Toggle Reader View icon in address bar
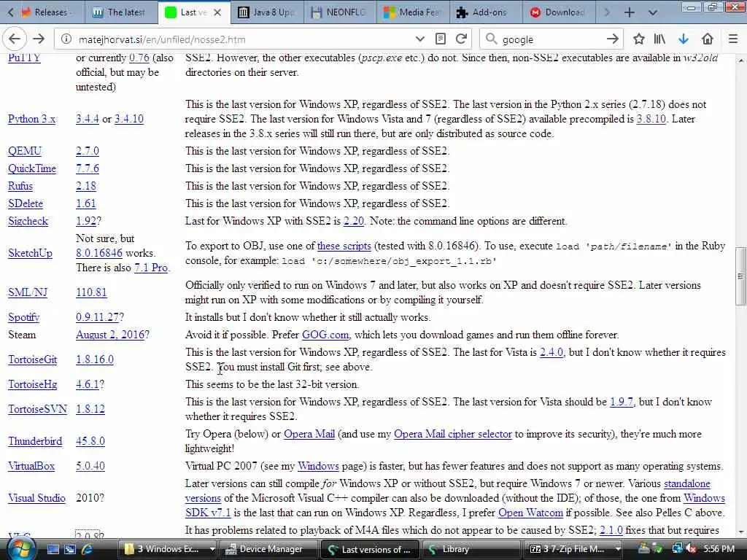The image size is (747, 560). pos(441,39)
